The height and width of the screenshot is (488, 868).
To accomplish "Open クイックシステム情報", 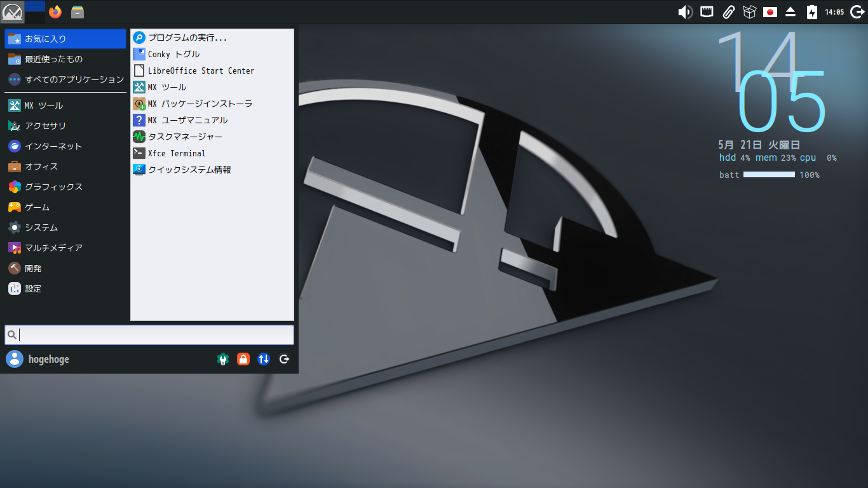I will click(x=212, y=170).
